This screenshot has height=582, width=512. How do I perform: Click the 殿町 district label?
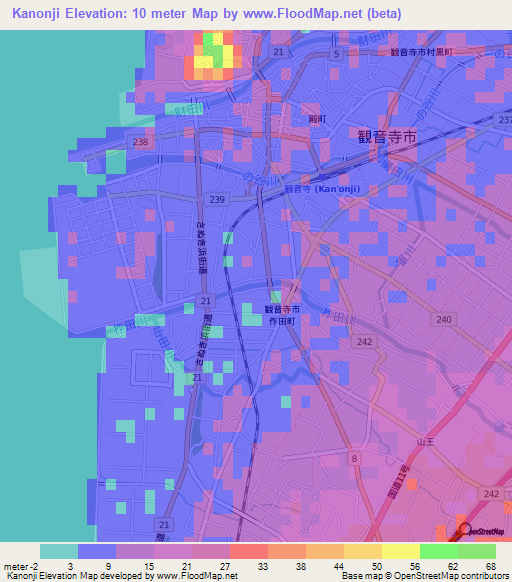tap(317, 119)
